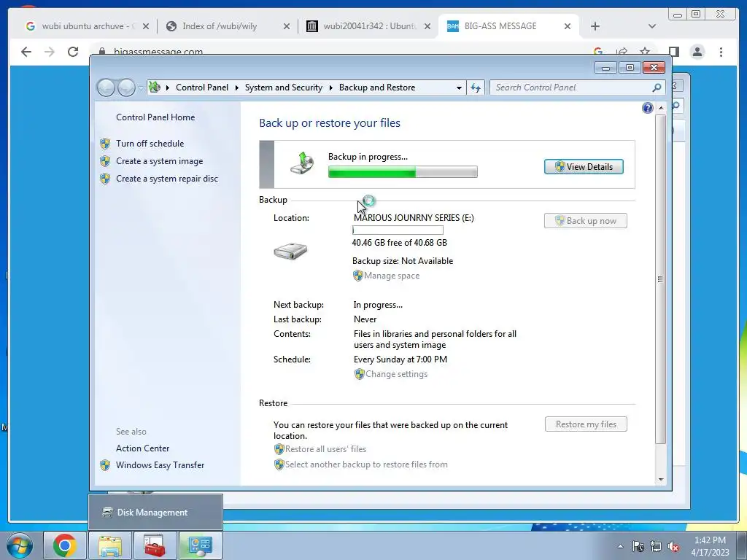Click the refresh button next to address bar
Image resolution: width=747 pixels, height=560 pixels.
(476, 87)
